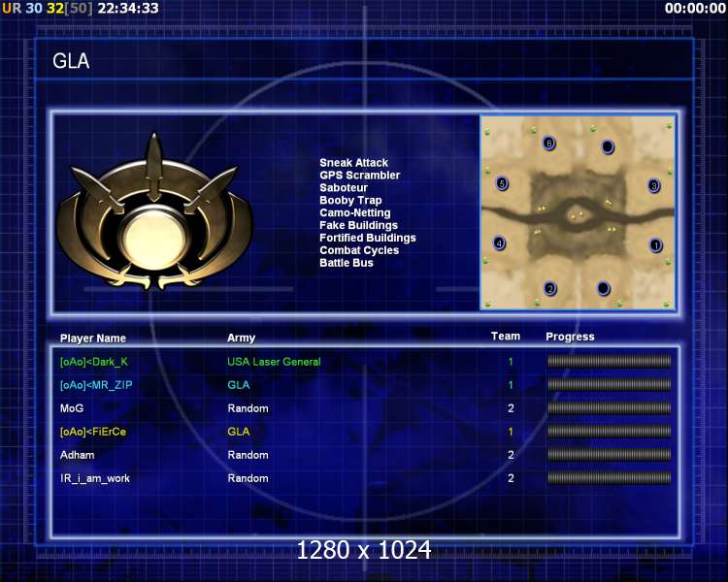This screenshot has height=582, width=728.
Task: Pick start position 3 marker
Action: (653, 186)
